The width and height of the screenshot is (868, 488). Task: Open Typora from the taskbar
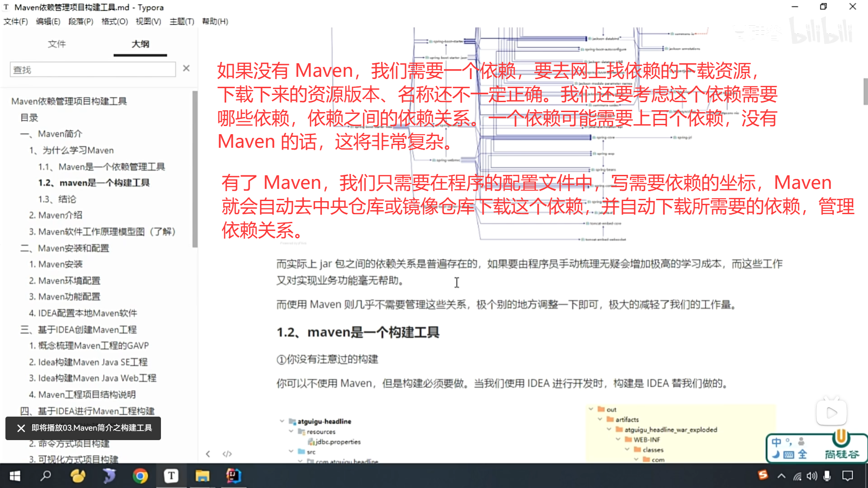[171, 476]
